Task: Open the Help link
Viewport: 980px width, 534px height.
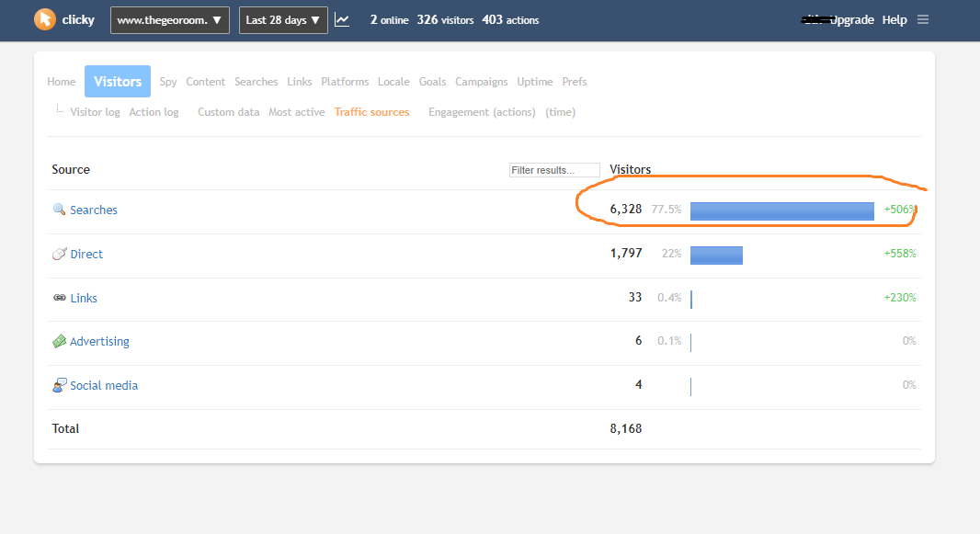Action: [x=894, y=20]
